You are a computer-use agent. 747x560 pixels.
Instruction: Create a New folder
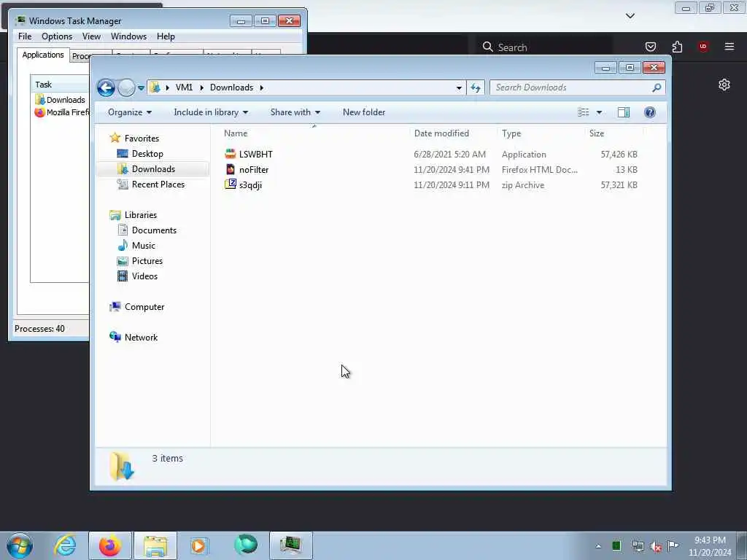tap(364, 112)
